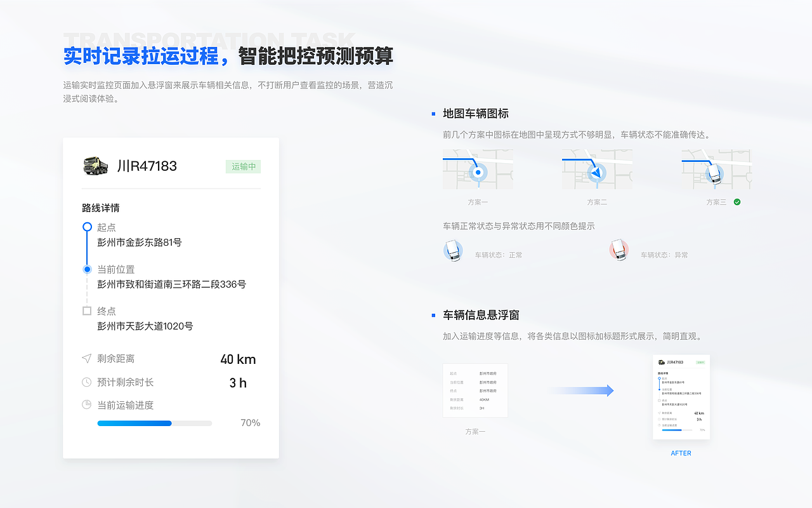Screen dimensions: 812x508
Task: Click the 车辆状态:正常 label
Action: pos(499,255)
